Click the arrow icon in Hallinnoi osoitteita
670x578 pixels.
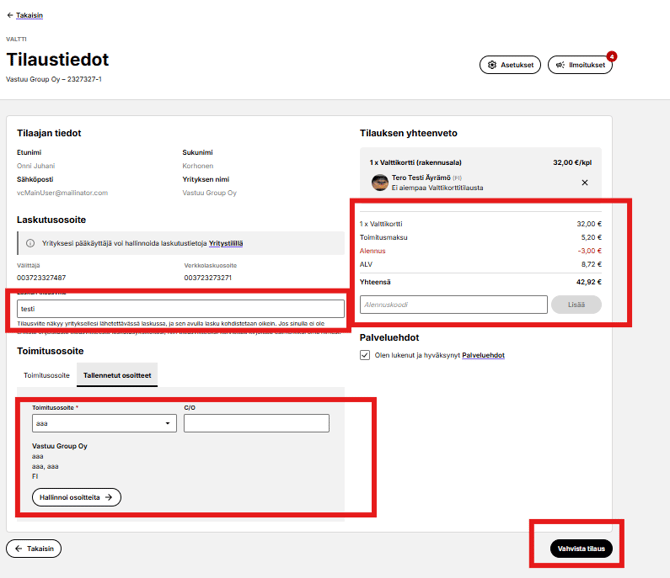point(109,497)
